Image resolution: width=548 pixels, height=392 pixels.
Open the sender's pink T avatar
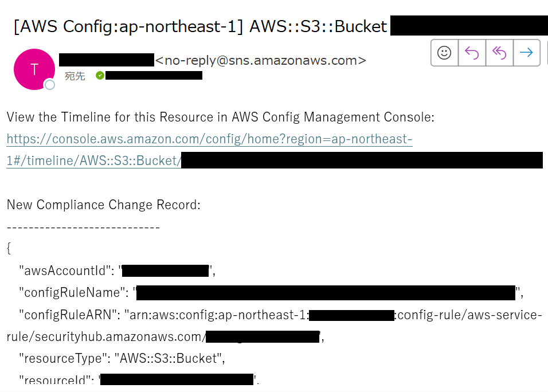(x=34, y=69)
